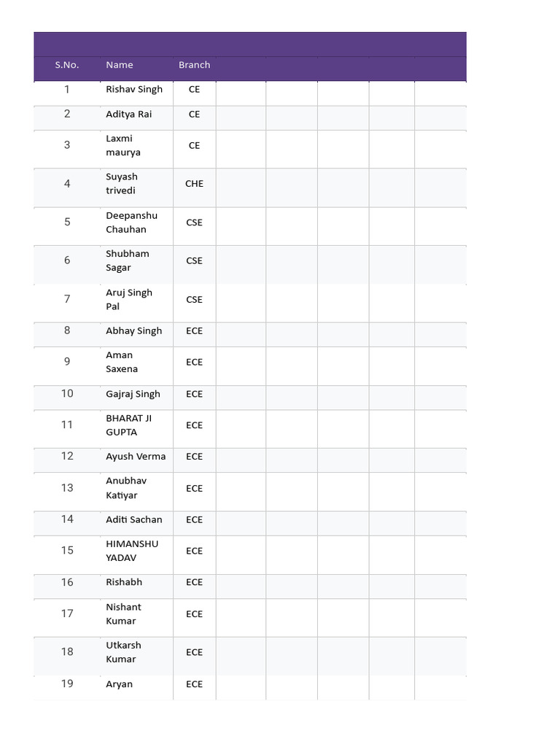The height and width of the screenshot is (747, 560).
Task: Click serial number 19 cell
Action: coord(67,684)
